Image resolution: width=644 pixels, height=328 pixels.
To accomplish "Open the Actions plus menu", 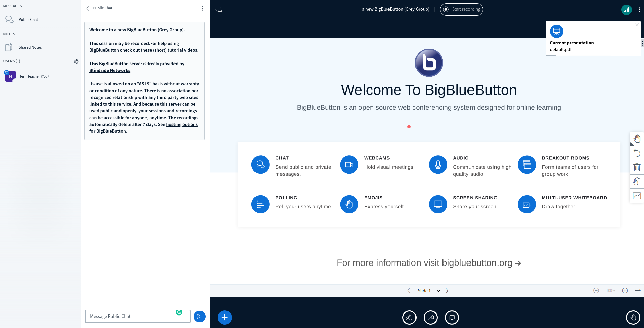I will coord(225,318).
